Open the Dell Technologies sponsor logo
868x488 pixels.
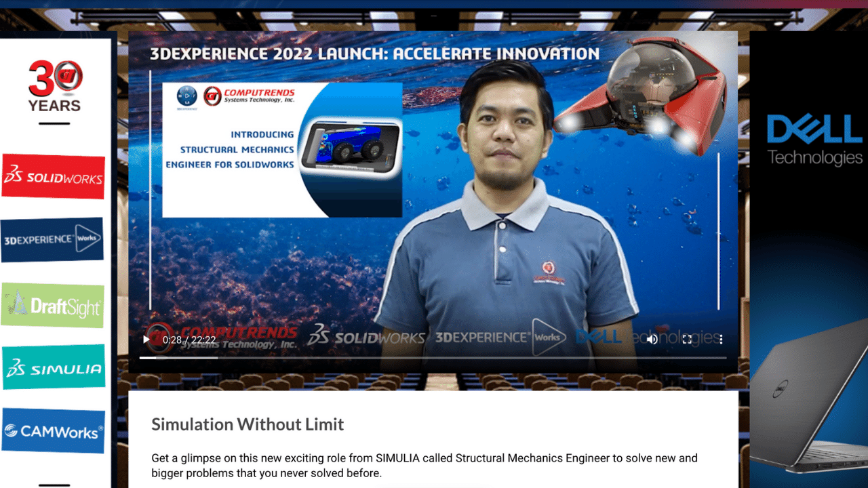(x=814, y=140)
